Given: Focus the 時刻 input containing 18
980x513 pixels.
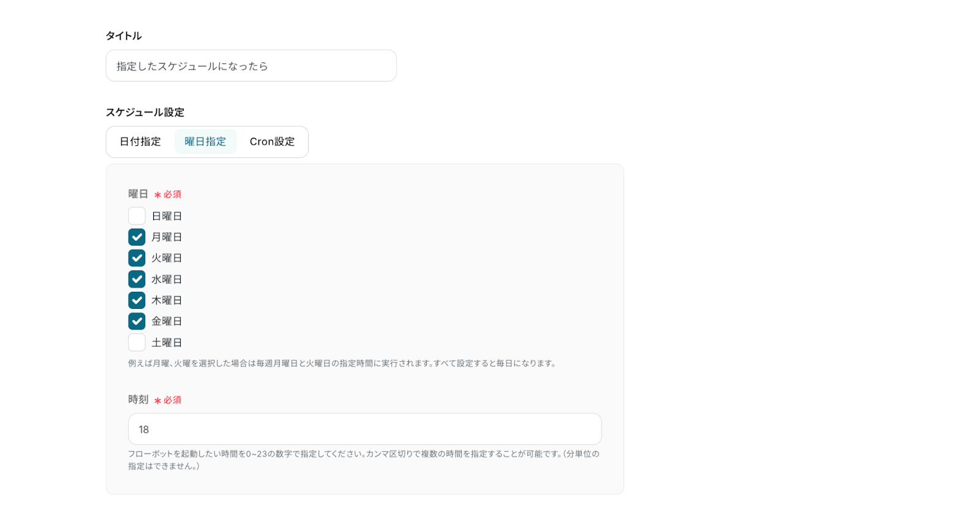Looking at the screenshot, I should point(364,429).
